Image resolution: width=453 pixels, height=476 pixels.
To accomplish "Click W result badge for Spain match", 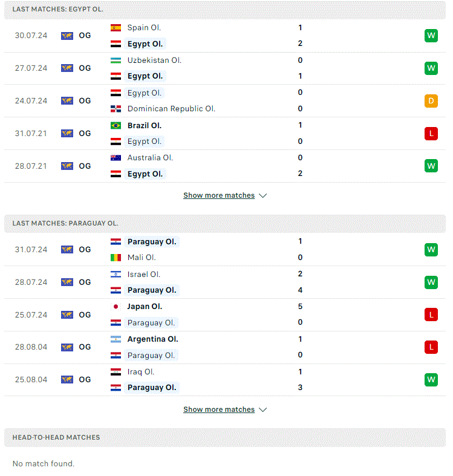I will click(431, 36).
